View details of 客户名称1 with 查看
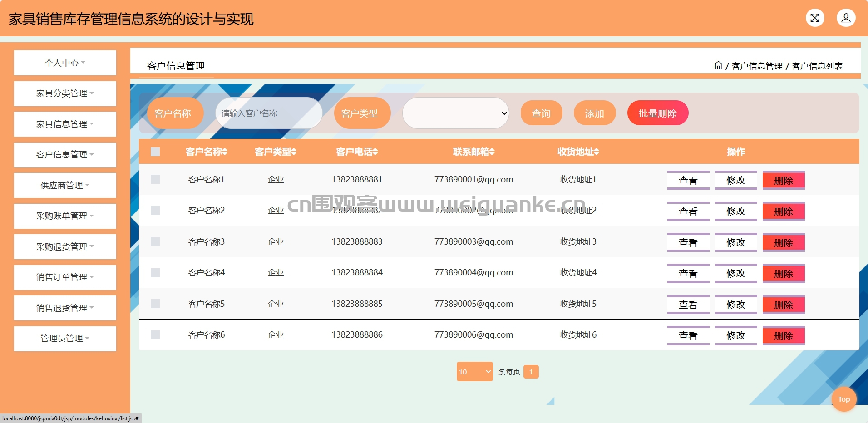The width and height of the screenshot is (868, 423). pos(688,180)
